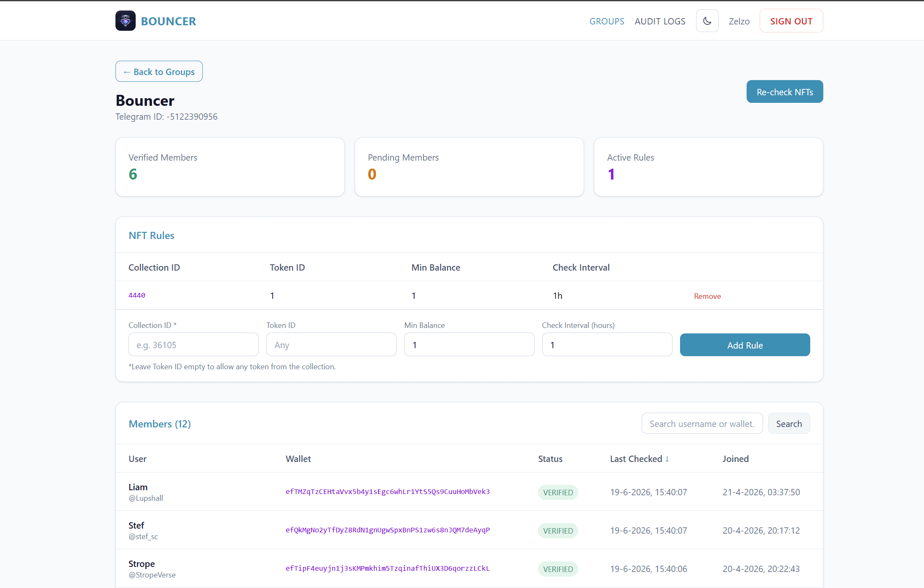
Task: Open Liam's wallet address link
Action: coord(388,491)
